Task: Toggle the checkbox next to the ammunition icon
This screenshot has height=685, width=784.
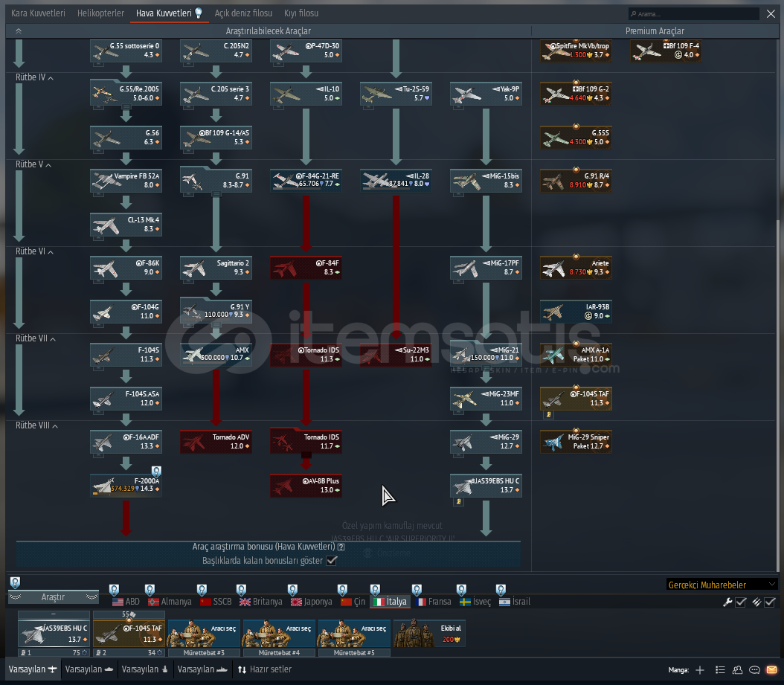Action: (x=770, y=602)
